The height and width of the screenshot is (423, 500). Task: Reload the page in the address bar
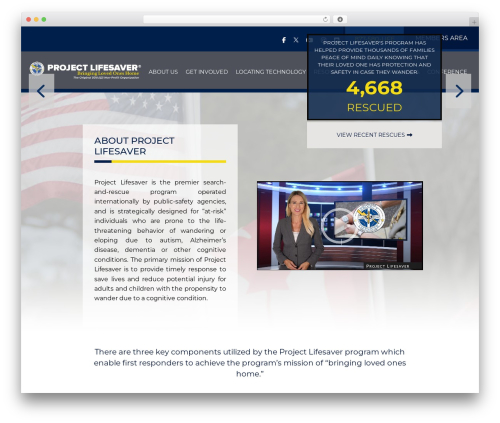tap(325, 19)
